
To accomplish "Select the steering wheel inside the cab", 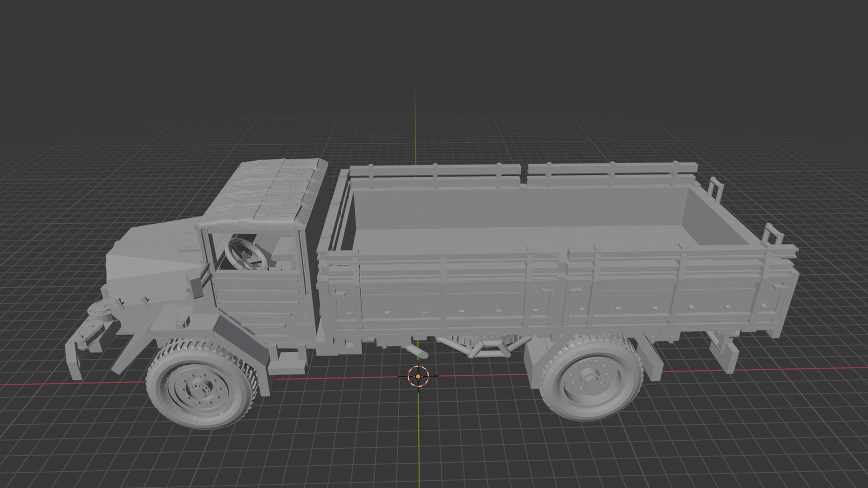I will coord(246,255).
